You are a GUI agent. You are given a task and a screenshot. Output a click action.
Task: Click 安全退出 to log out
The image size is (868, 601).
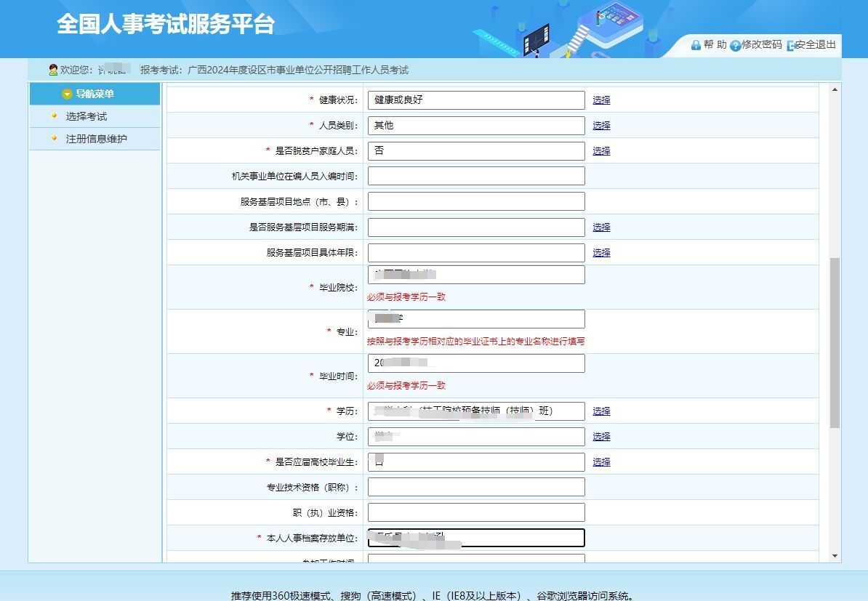pyautogui.click(x=816, y=45)
